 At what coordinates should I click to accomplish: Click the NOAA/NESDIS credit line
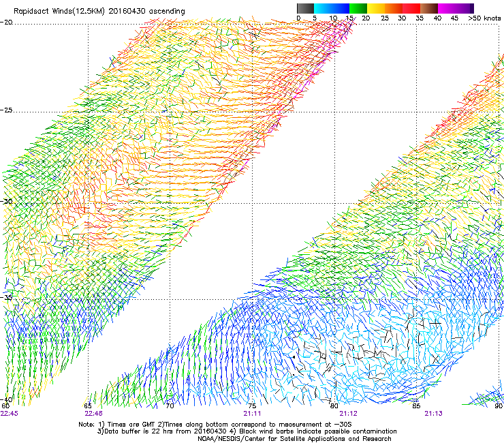pos(294,439)
